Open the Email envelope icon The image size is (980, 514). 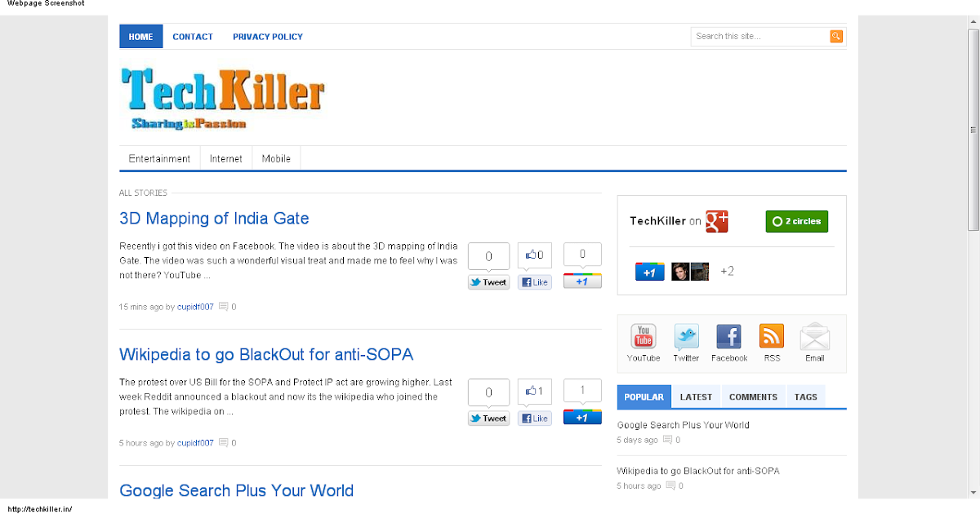click(815, 336)
